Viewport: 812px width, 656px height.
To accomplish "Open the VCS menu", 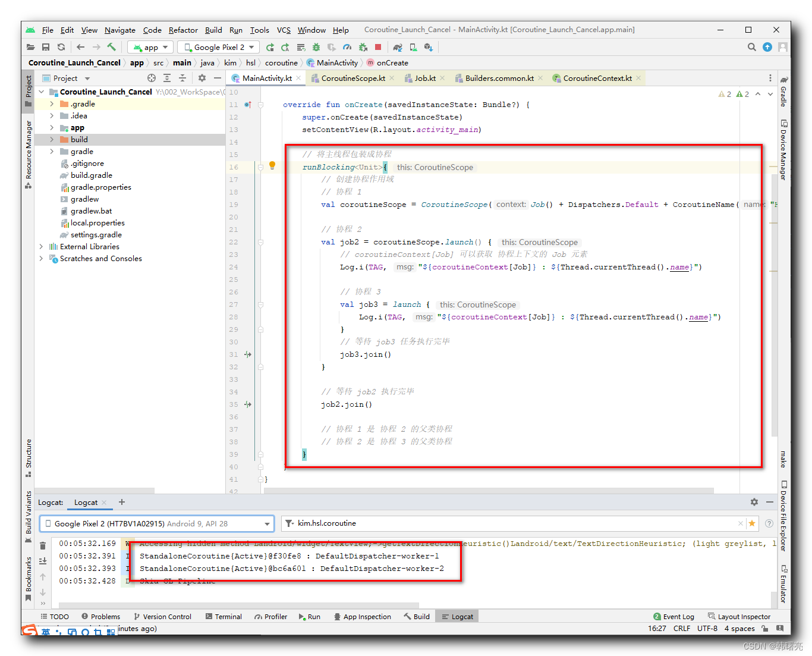I will (284, 30).
